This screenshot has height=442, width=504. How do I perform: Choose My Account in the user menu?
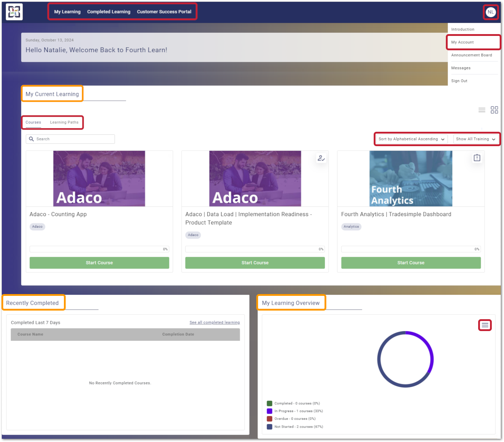coord(462,42)
